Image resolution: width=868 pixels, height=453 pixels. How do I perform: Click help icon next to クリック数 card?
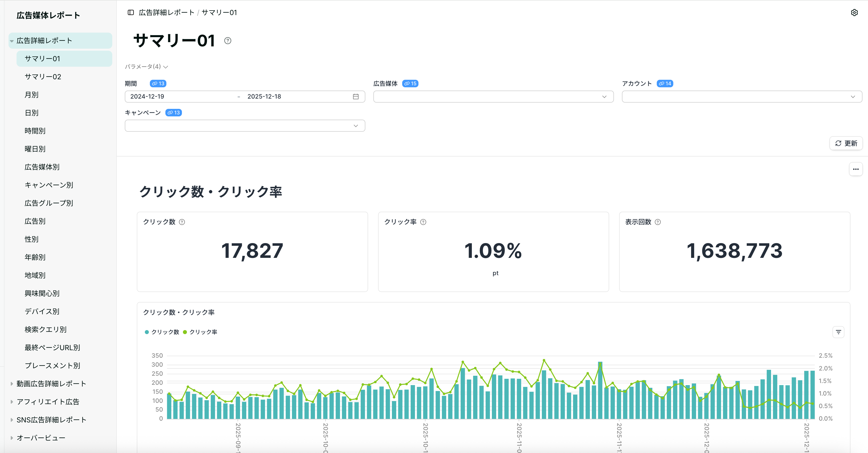click(x=182, y=222)
